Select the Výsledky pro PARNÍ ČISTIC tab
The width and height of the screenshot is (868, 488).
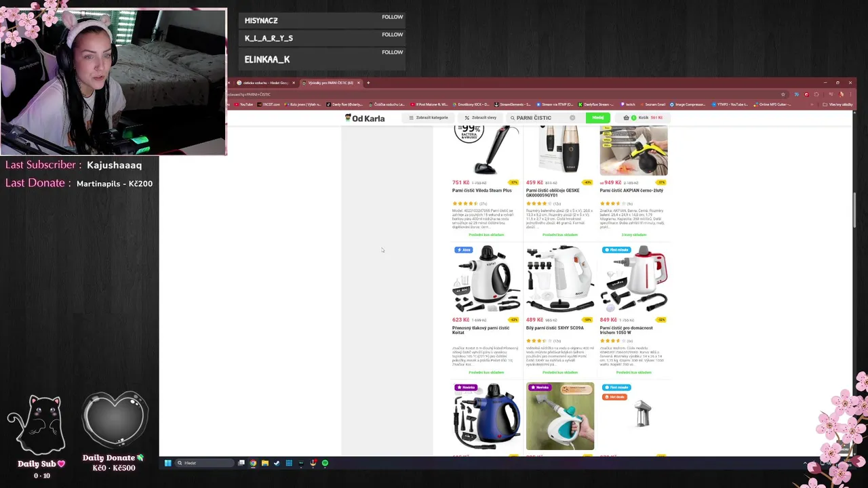click(x=331, y=83)
